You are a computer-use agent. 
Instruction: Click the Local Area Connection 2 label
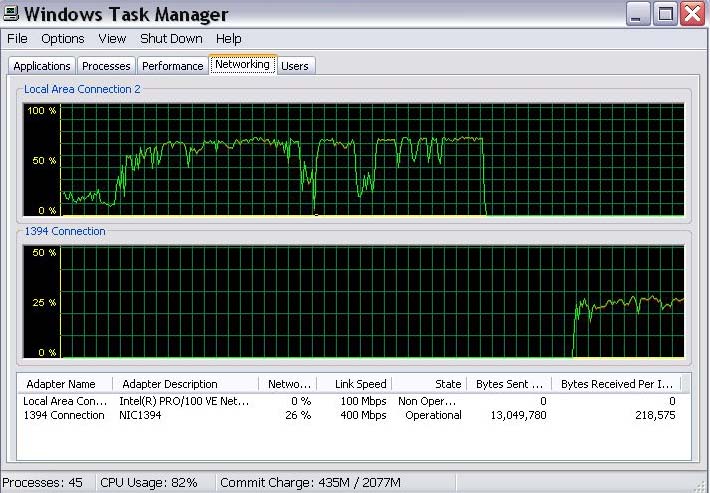82,89
